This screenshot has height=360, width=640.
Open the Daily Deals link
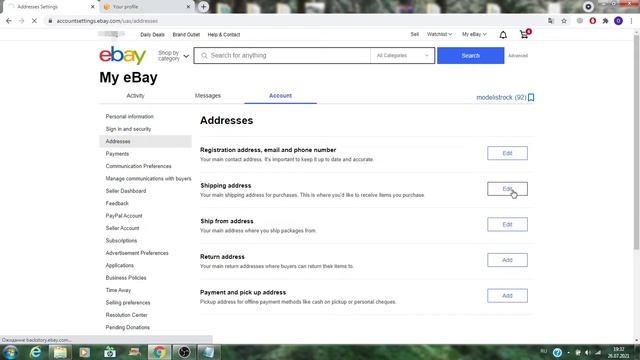pos(152,35)
